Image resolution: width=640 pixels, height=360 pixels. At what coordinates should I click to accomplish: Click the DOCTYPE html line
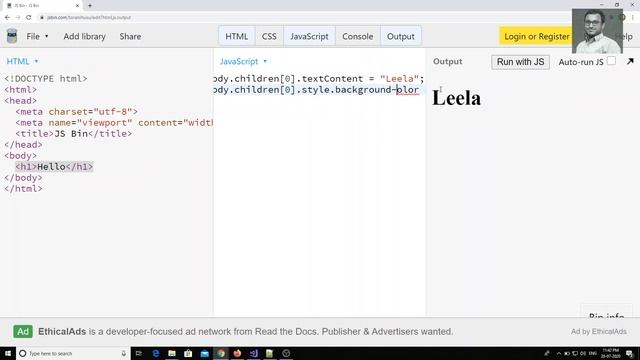(46, 78)
